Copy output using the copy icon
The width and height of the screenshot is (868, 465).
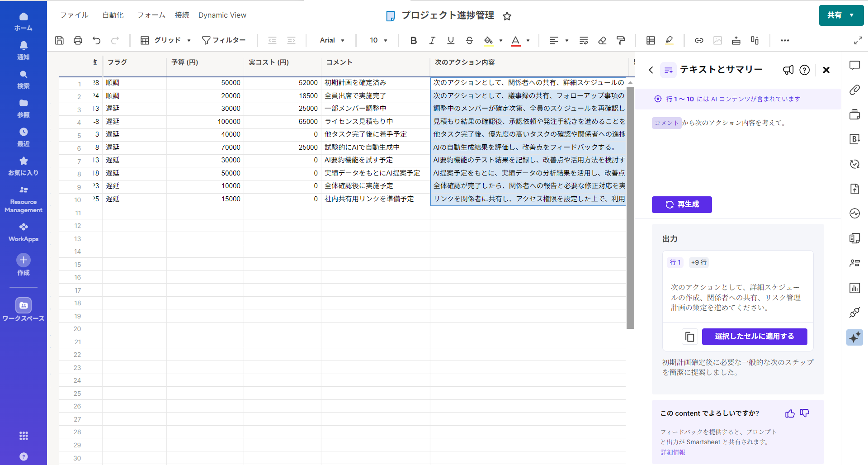pyautogui.click(x=689, y=337)
